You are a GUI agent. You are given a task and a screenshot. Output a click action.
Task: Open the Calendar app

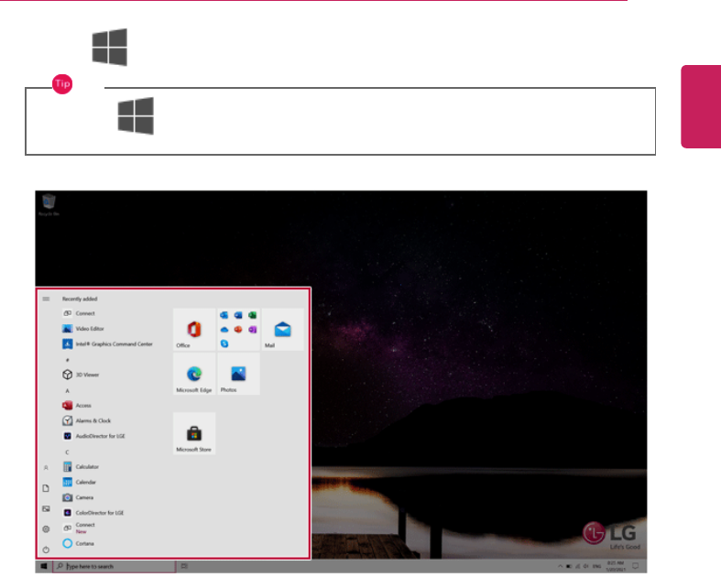point(79,483)
